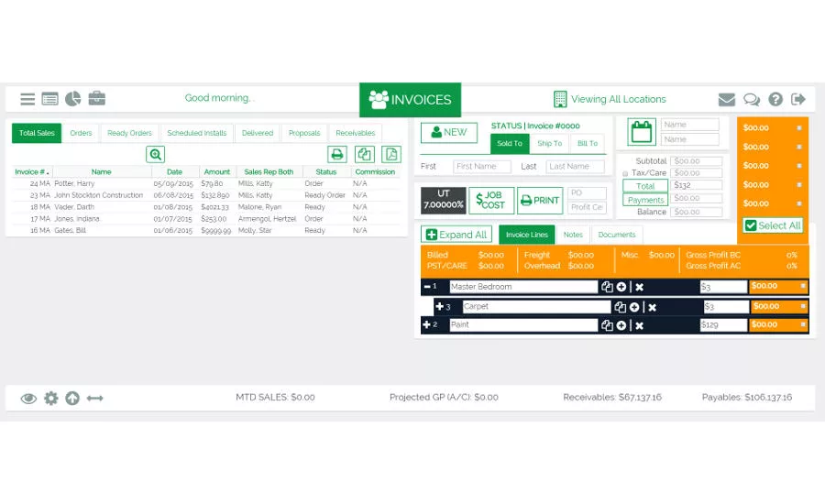Expand the Paint invoice line
The width and height of the screenshot is (825, 504).
[427, 324]
